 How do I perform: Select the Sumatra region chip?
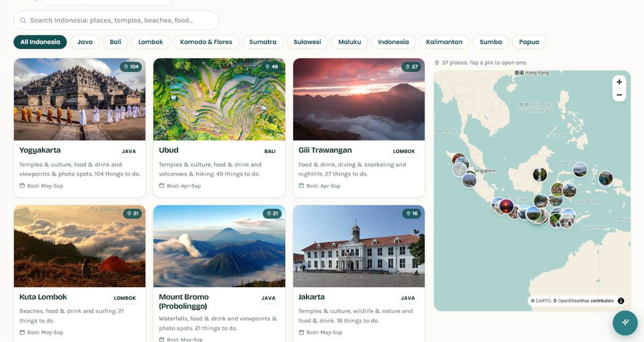coord(263,42)
